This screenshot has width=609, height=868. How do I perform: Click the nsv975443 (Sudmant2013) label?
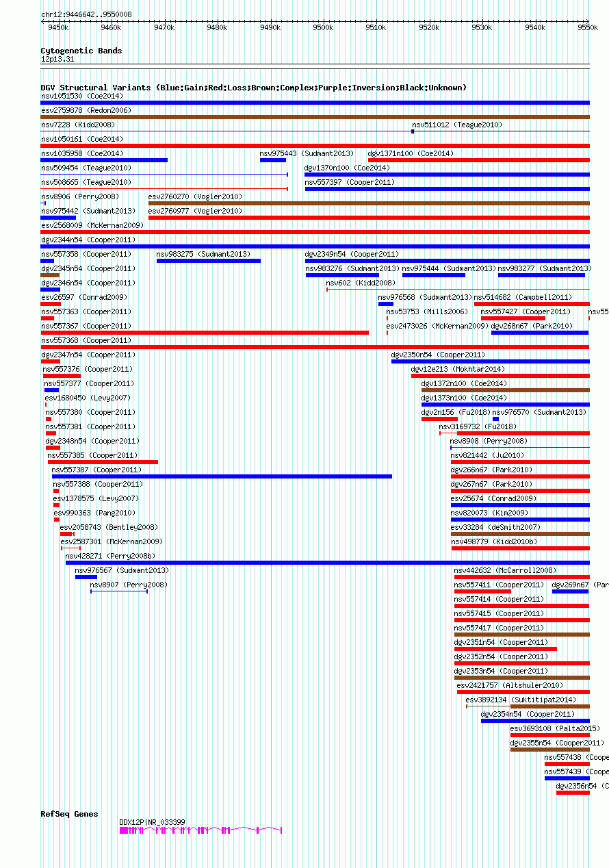307,153
